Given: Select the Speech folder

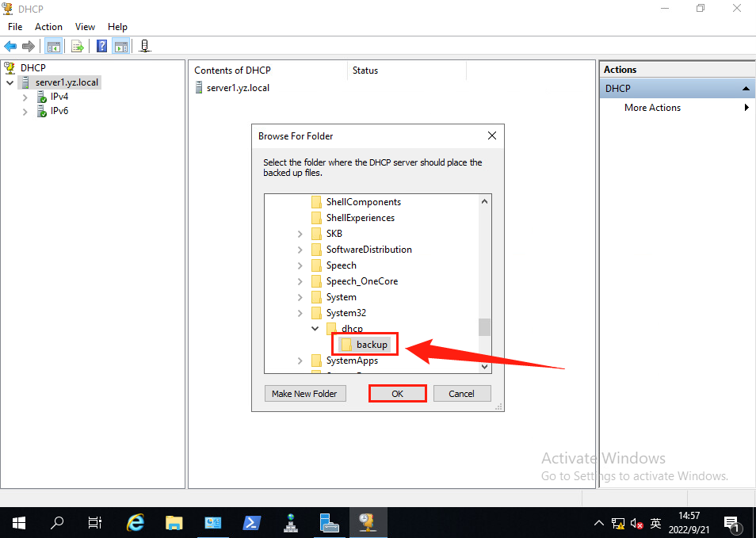Looking at the screenshot, I should click(x=342, y=265).
